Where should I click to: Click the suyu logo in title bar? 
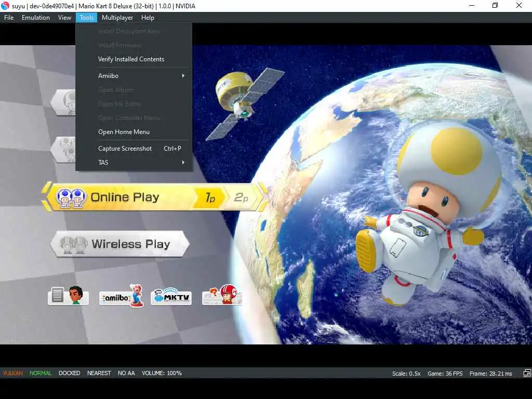tap(5, 5)
